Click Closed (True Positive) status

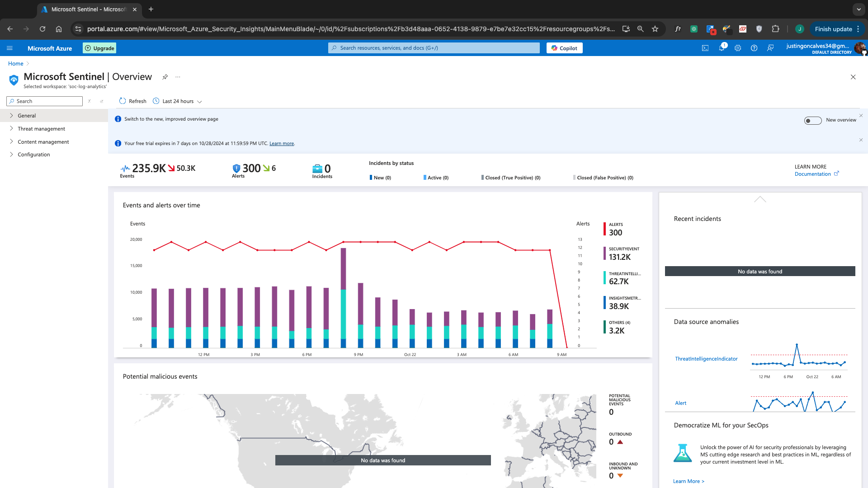[511, 178]
